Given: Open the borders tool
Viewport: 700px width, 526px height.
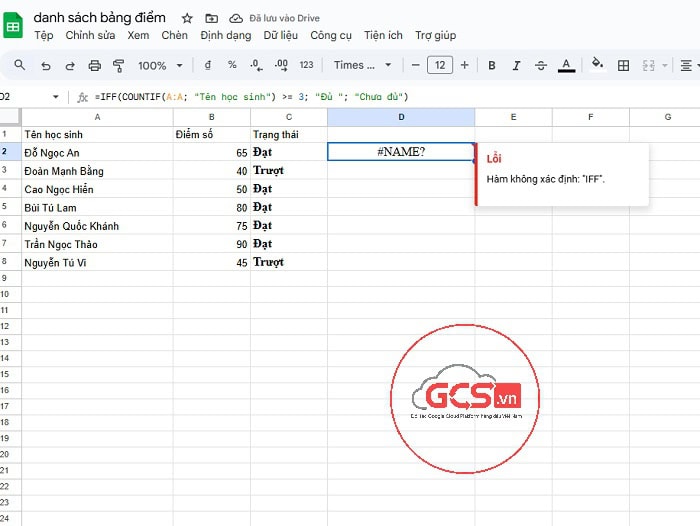Looking at the screenshot, I should (623, 66).
